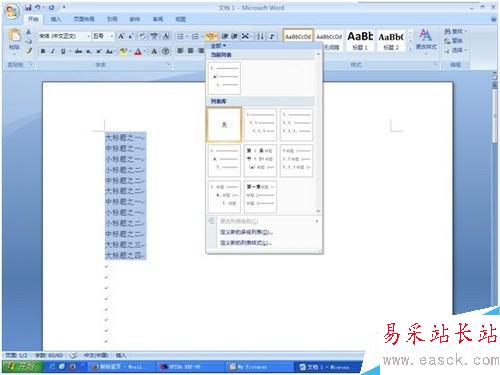Open the 引用 (References) ribbon tab
The width and height of the screenshot is (500, 375).
(x=112, y=19)
